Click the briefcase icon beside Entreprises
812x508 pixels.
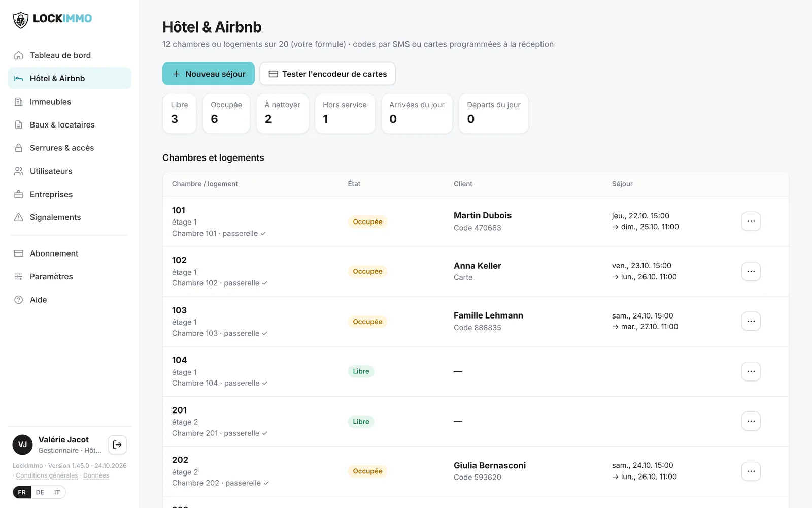click(19, 194)
